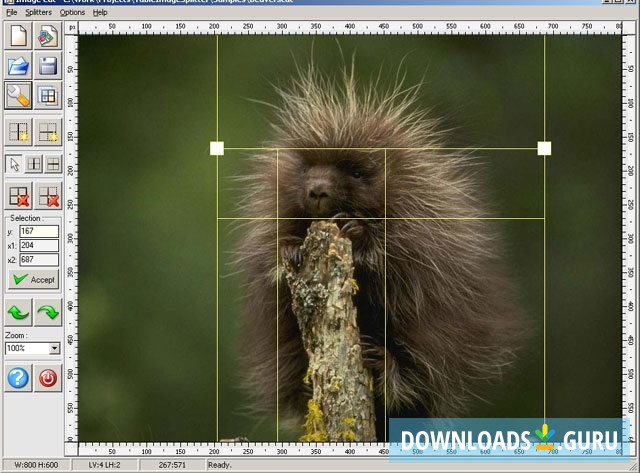Click the x1 selection input field
The image size is (640, 473).
[38, 245]
